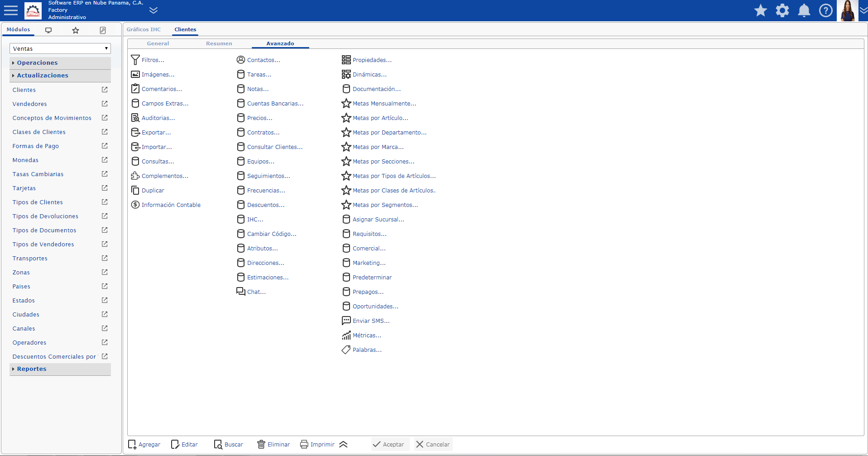
Task: Select the Clientes tab
Action: [185, 29]
